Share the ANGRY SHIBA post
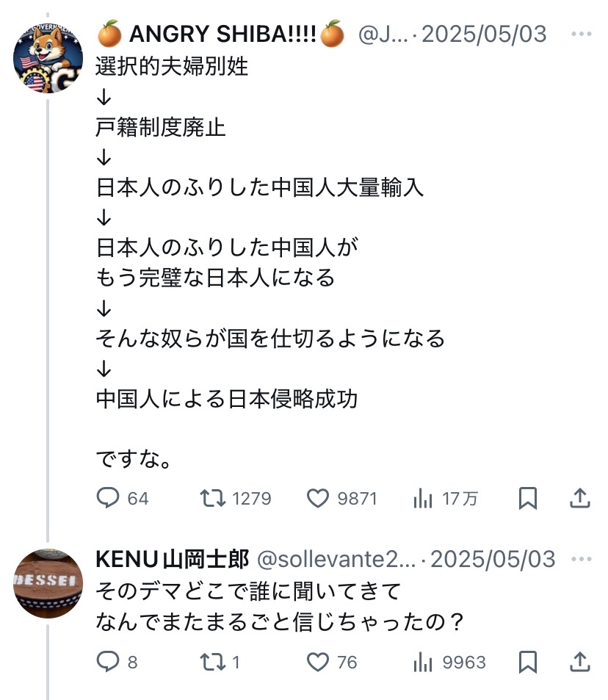 tap(580, 499)
